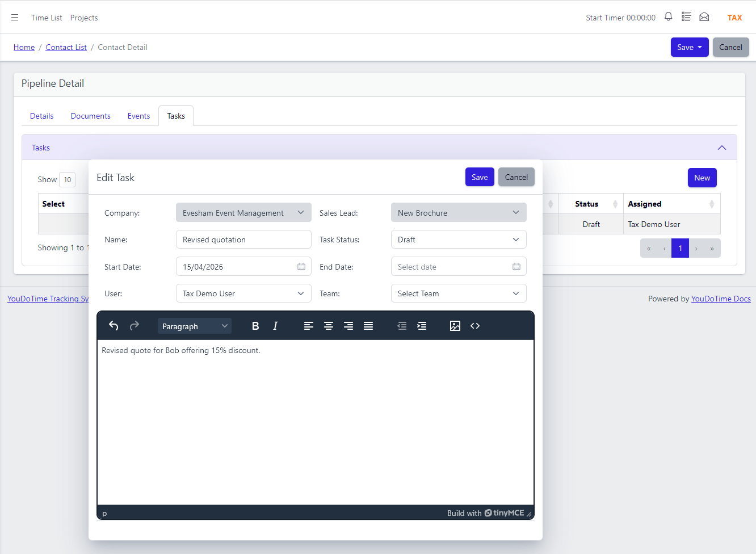Image resolution: width=756 pixels, height=554 pixels.
Task: Open Projects menu
Action: [84, 18]
